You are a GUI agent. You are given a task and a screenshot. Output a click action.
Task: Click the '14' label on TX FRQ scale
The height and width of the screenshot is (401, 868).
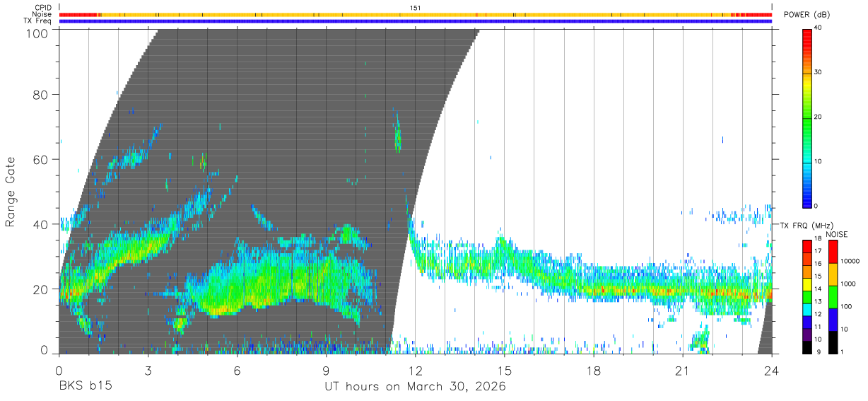818,289
